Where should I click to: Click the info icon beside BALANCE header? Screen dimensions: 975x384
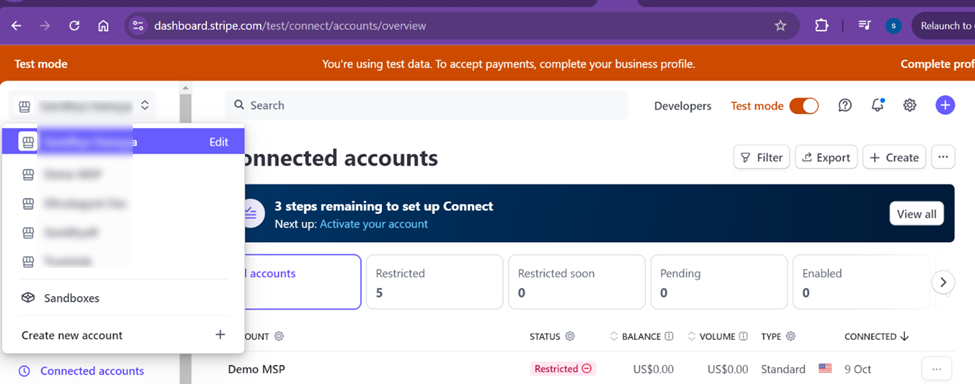(669, 336)
